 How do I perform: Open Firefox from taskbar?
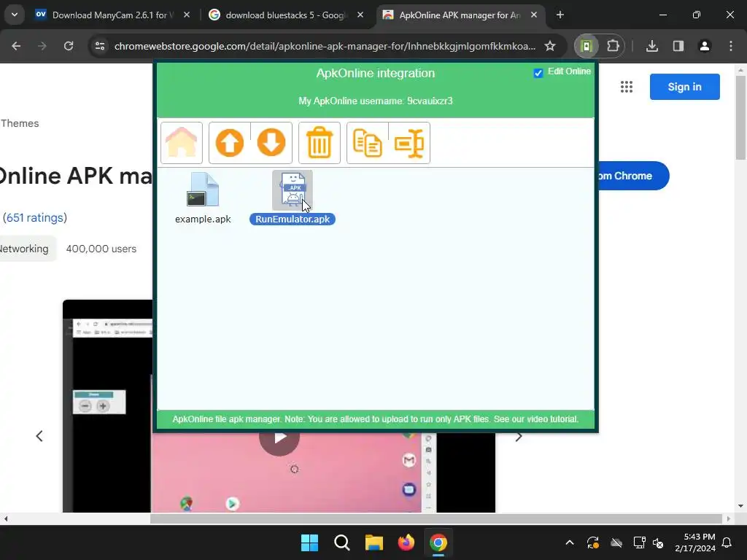click(406, 542)
